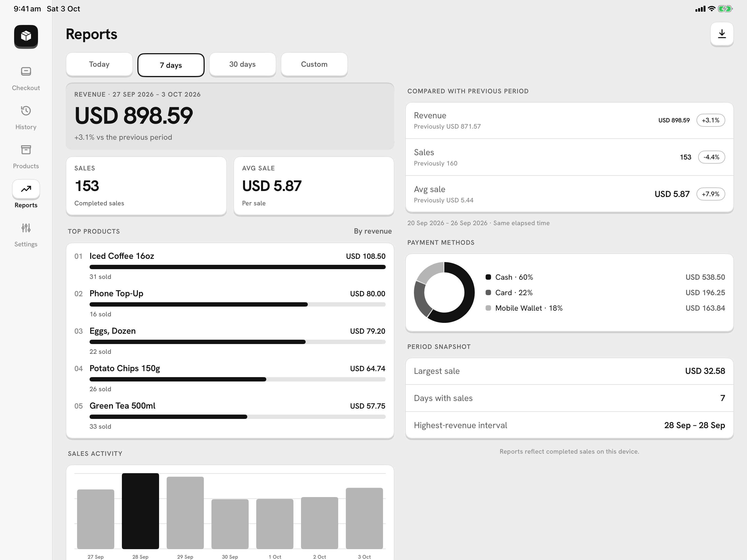Click the USD 898.59 revenue total
Image resolution: width=747 pixels, height=560 pixels.
coord(134,116)
